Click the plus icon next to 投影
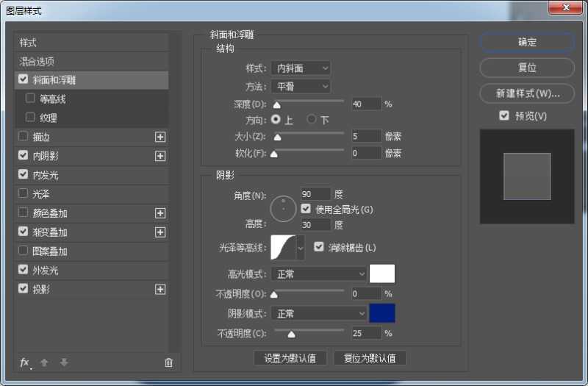This screenshot has width=588, height=386. coord(160,290)
